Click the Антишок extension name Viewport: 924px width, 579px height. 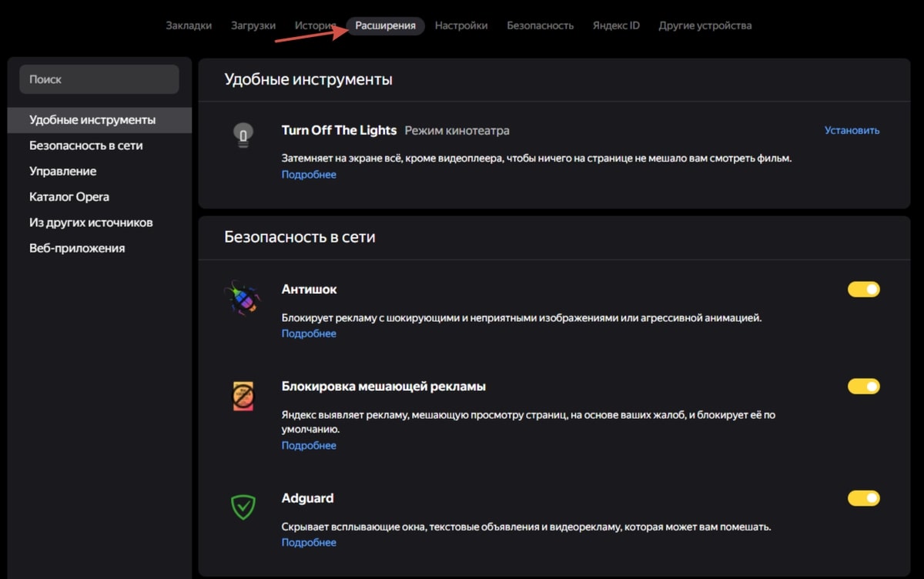[x=310, y=289]
